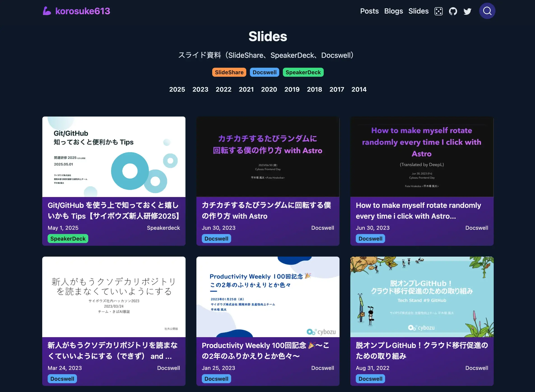Image resolution: width=535 pixels, height=392 pixels.
Task: Filter by Docswell blue tag at top
Action: pyautogui.click(x=264, y=72)
